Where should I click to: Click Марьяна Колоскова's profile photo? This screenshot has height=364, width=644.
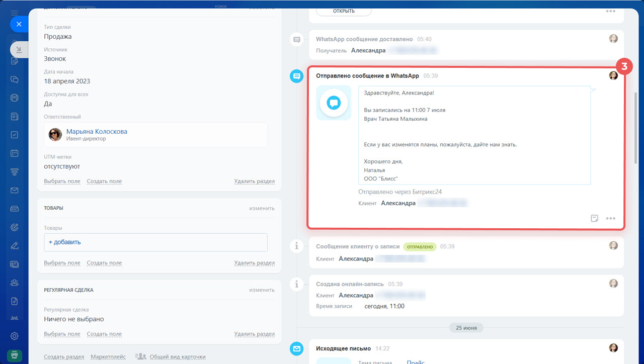(x=55, y=134)
